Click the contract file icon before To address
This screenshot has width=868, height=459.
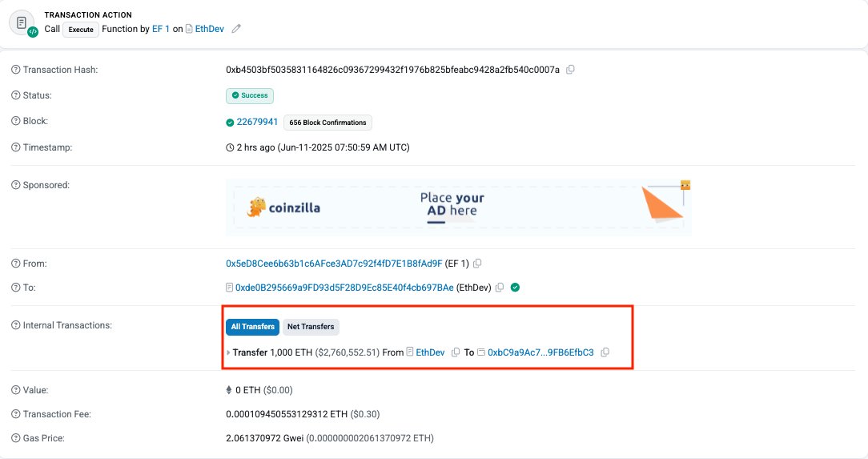(x=229, y=288)
